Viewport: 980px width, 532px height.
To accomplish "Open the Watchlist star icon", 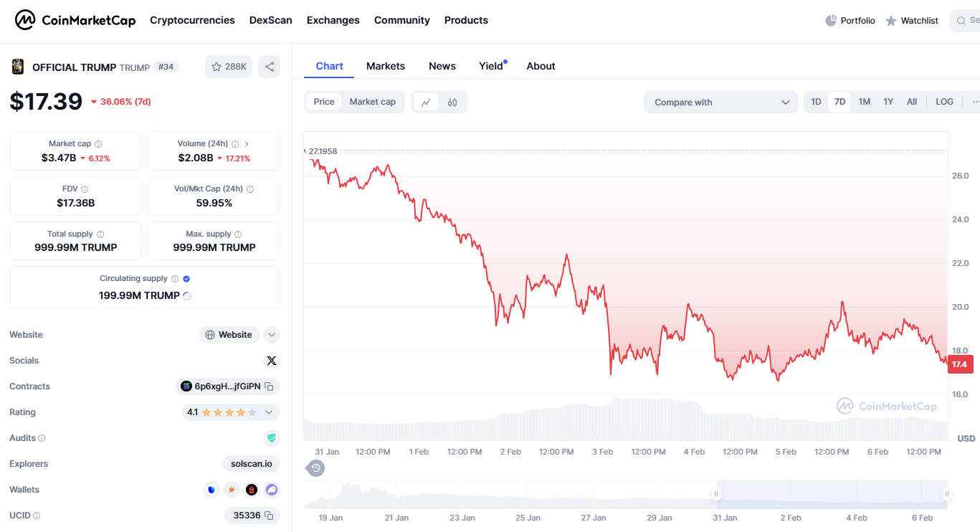I will [x=891, y=21].
